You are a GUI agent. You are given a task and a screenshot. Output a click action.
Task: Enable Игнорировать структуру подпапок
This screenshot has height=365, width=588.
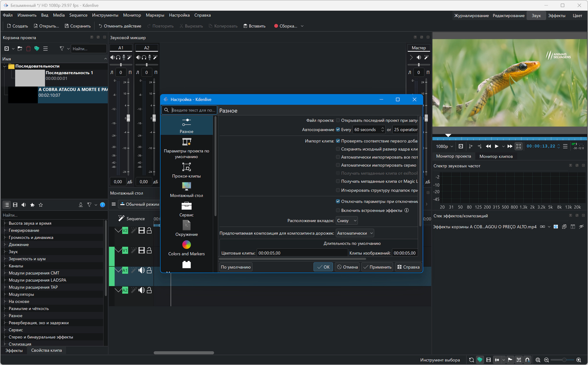click(x=338, y=190)
